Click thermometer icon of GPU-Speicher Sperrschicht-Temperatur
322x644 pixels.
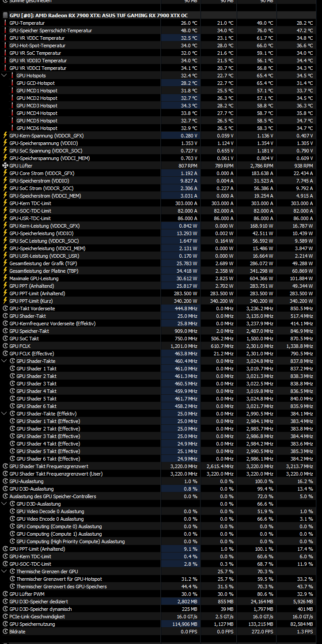pyautogui.click(x=5, y=30)
